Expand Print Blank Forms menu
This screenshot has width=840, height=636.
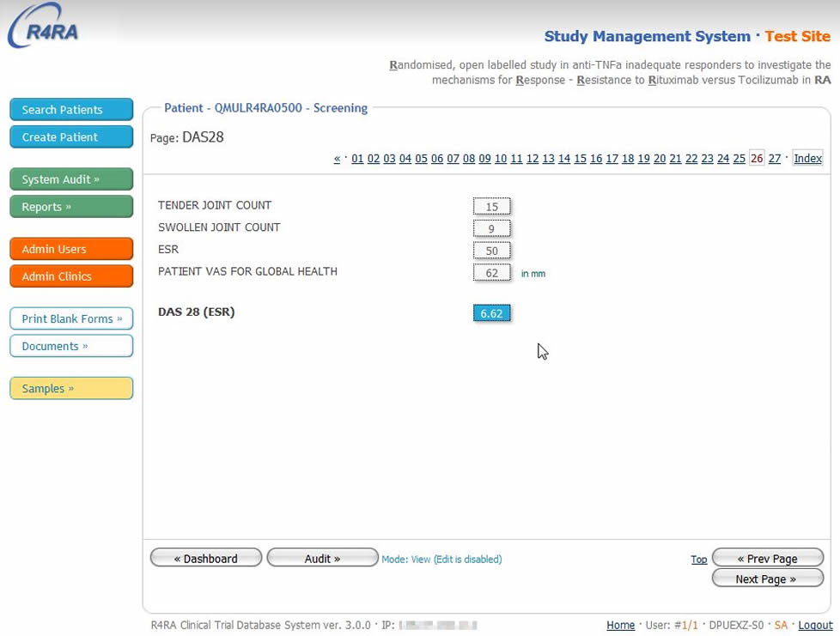[x=71, y=318]
